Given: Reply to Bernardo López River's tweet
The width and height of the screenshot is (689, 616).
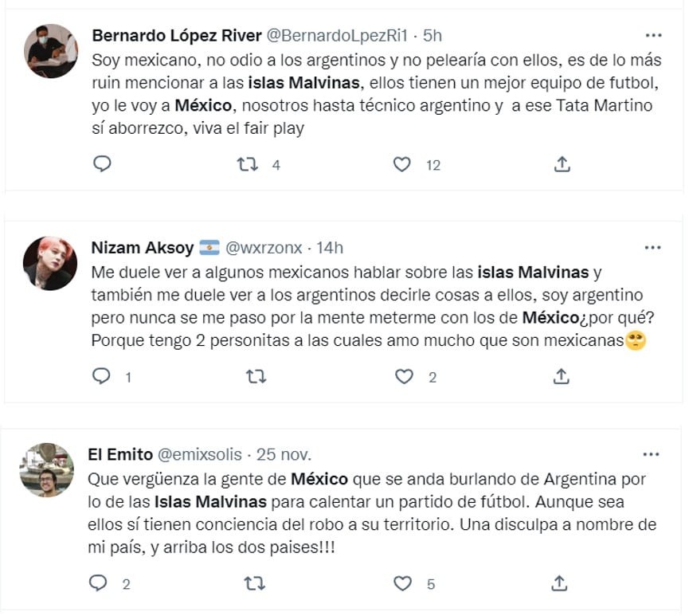Looking at the screenshot, I should click(x=102, y=164).
